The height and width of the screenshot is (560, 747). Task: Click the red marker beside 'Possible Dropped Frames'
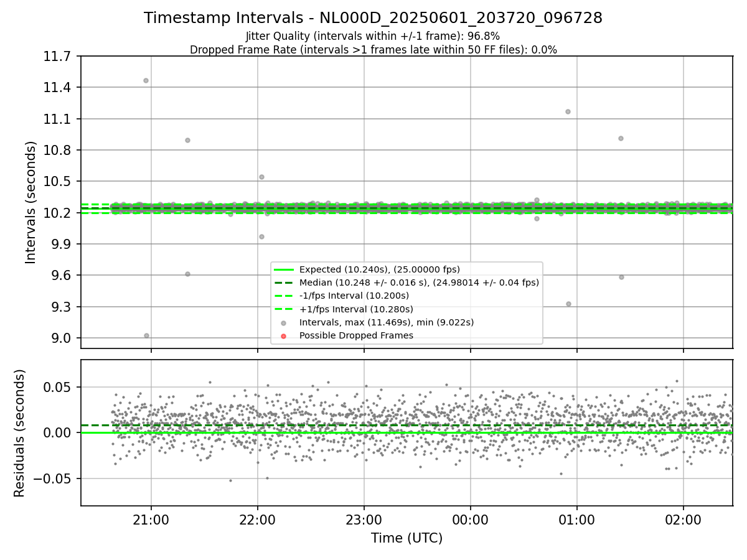(x=283, y=336)
